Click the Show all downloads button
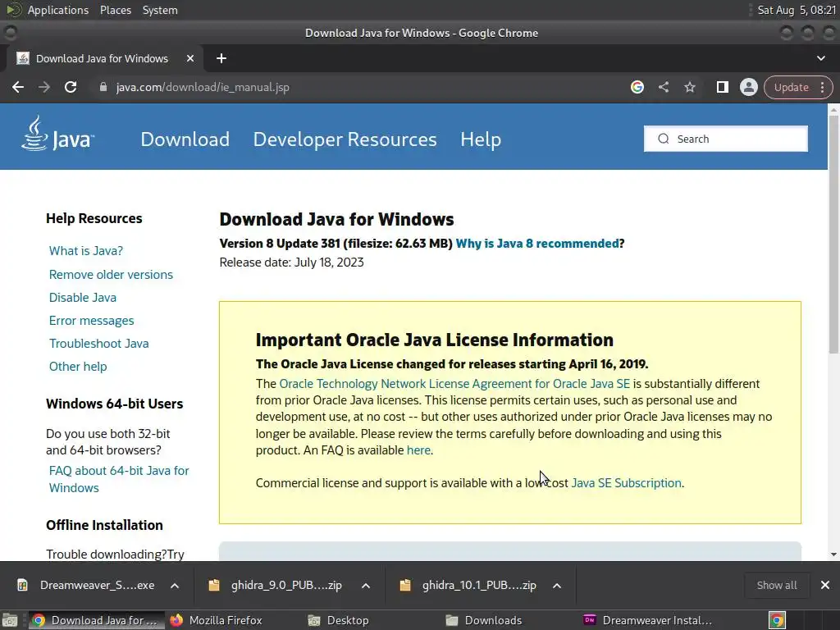Viewport: 840px width, 630px height. pos(776,585)
